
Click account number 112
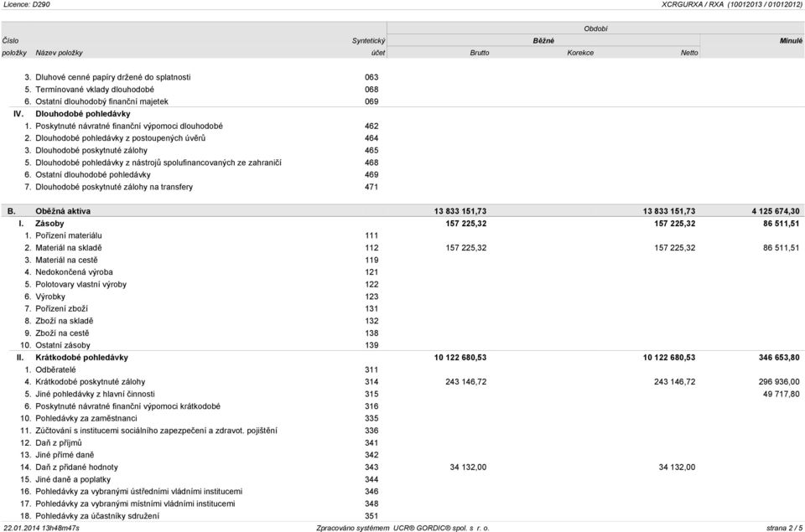point(371,248)
